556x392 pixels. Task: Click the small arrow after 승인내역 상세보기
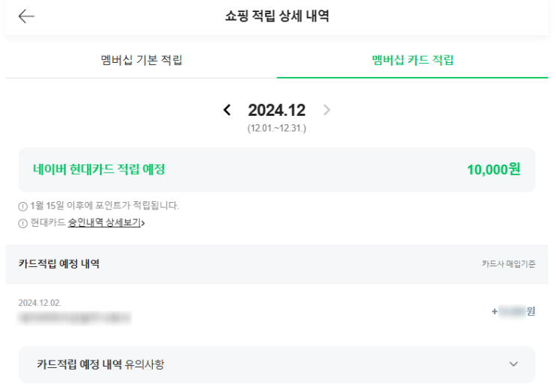(143, 223)
